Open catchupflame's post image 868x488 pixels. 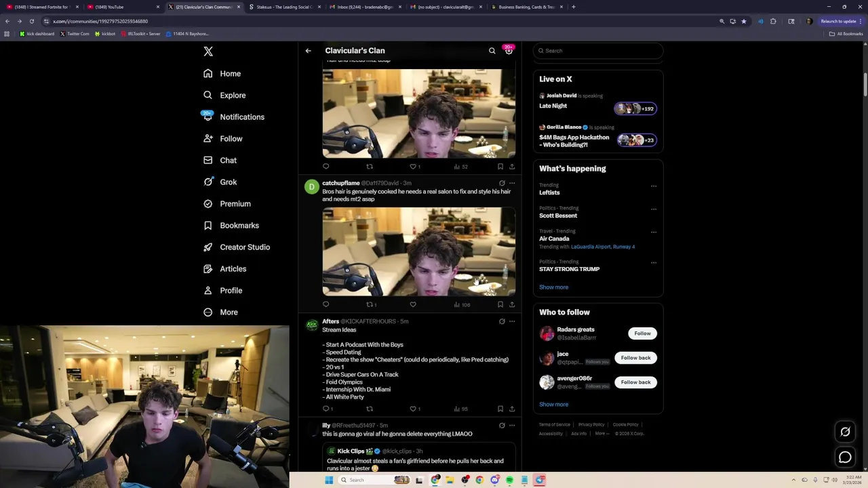pos(418,251)
